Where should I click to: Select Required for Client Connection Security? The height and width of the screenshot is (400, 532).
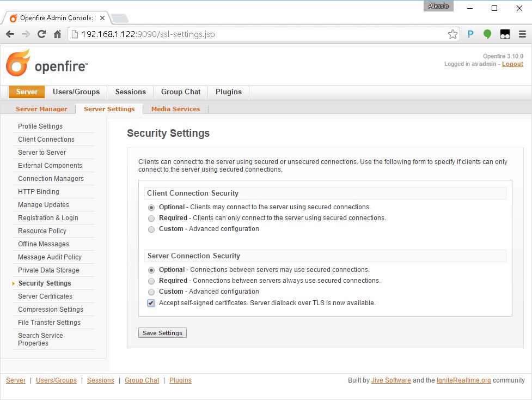click(151, 218)
